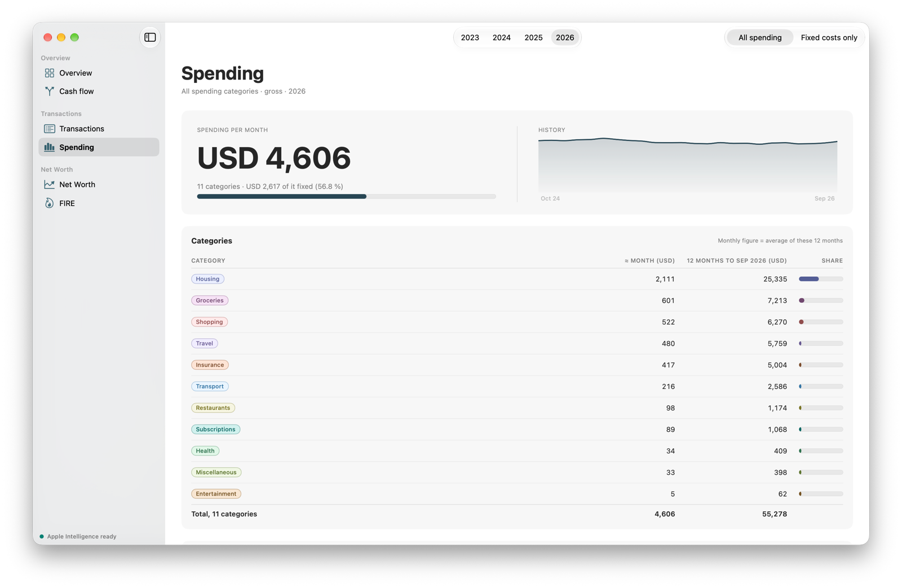Click the 55,278 yearly total

click(x=774, y=514)
